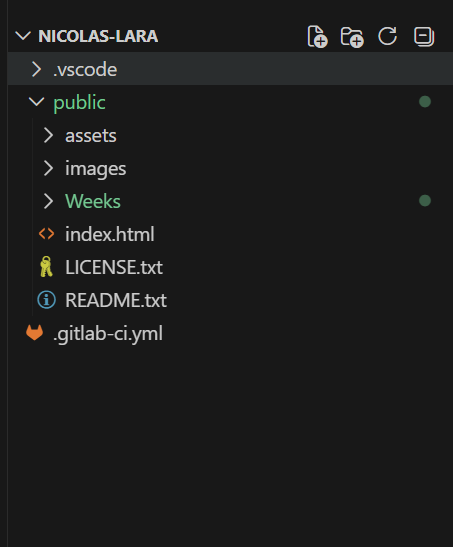453x547 pixels.
Task: Click the GitLab fox icon
Action: pos(35,332)
